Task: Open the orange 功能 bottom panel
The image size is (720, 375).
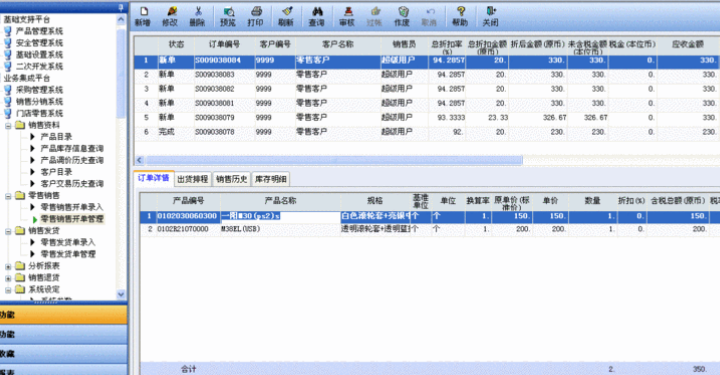Action: (x=63, y=315)
